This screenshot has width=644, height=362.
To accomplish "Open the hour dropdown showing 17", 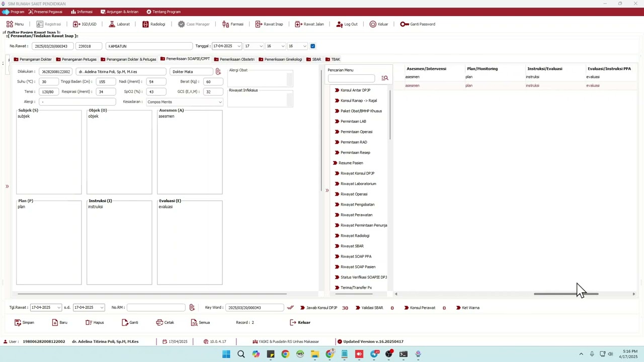I will [x=261, y=46].
